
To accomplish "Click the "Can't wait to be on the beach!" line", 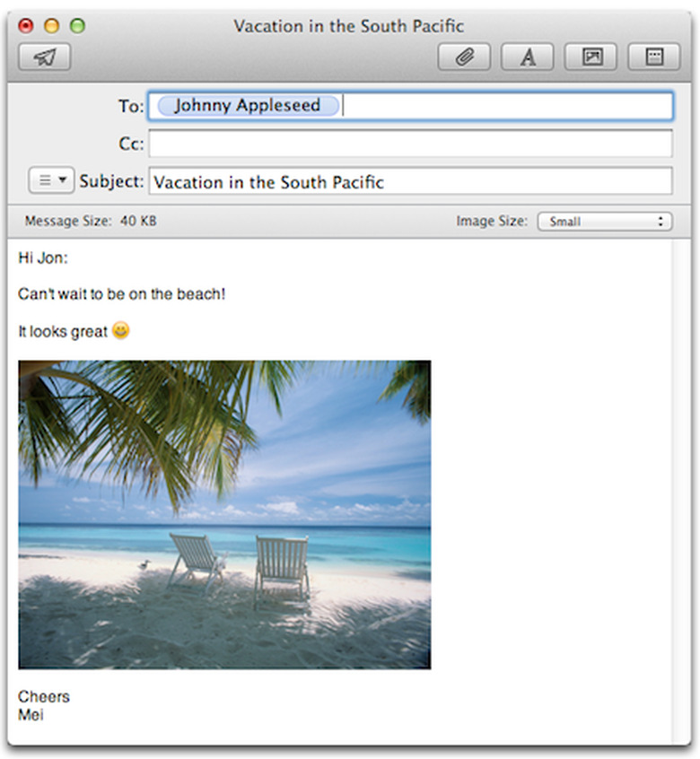I will (x=121, y=294).
